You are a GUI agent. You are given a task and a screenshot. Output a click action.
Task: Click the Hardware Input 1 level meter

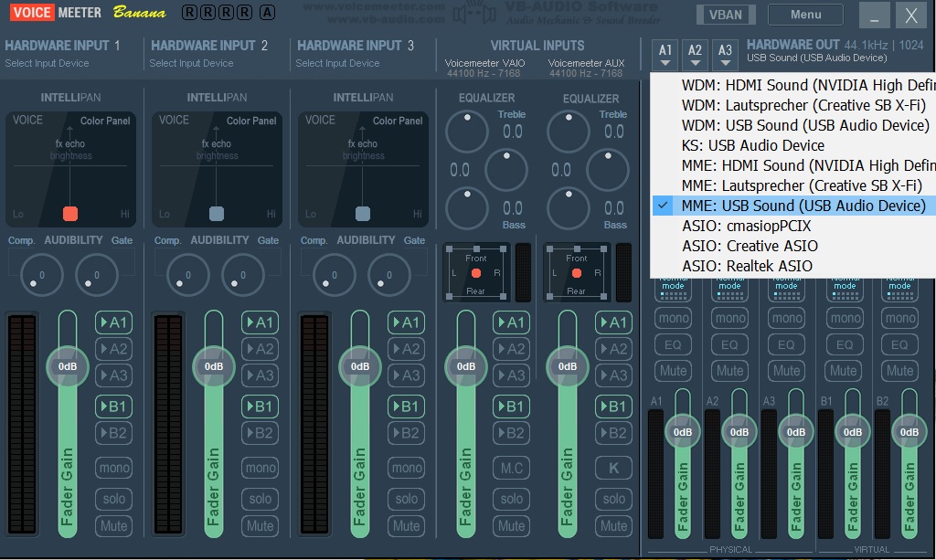[23, 423]
